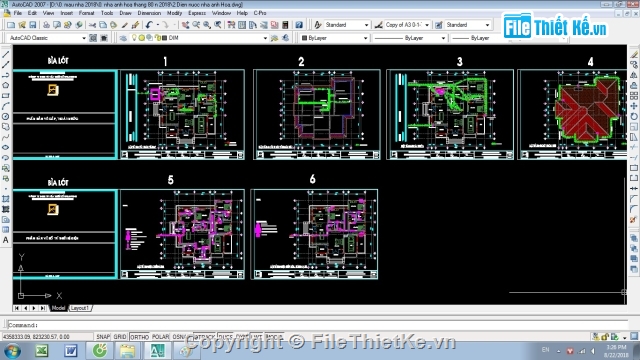Expand the AutoCAD Classic workspace dropdown
The height and width of the screenshot is (360, 640).
tap(47, 38)
